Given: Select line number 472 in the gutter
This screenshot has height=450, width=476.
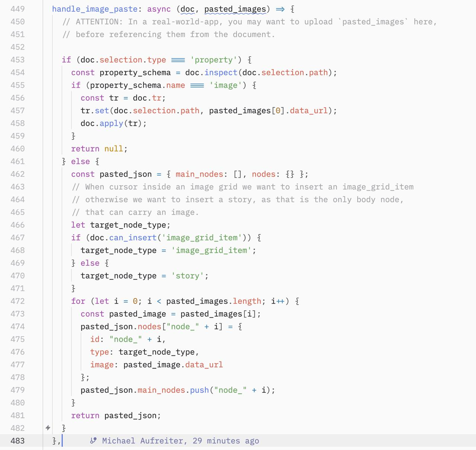Looking at the screenshot, I should click(17, 301).
